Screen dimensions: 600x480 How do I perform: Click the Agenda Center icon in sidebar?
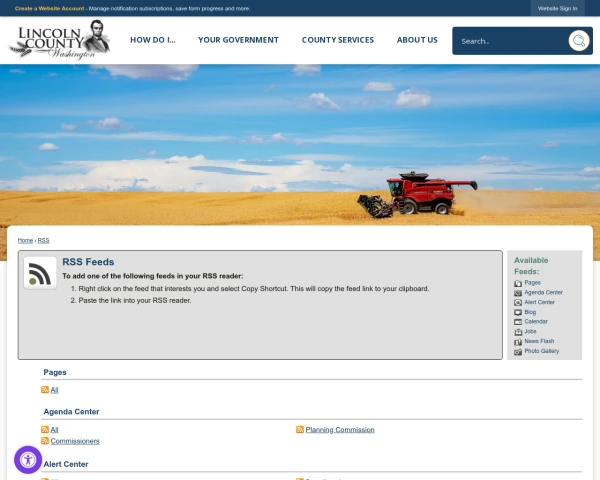(518, 293)
